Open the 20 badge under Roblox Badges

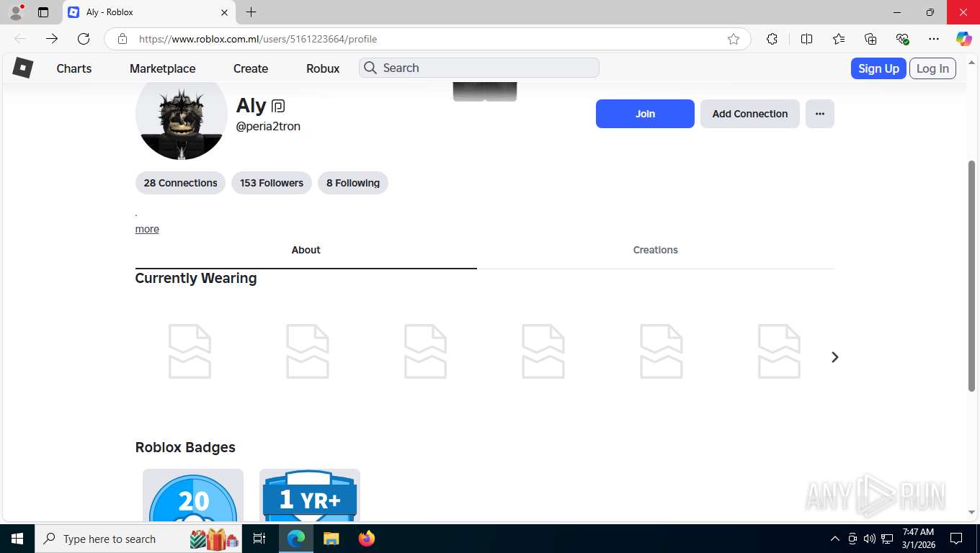193,495
